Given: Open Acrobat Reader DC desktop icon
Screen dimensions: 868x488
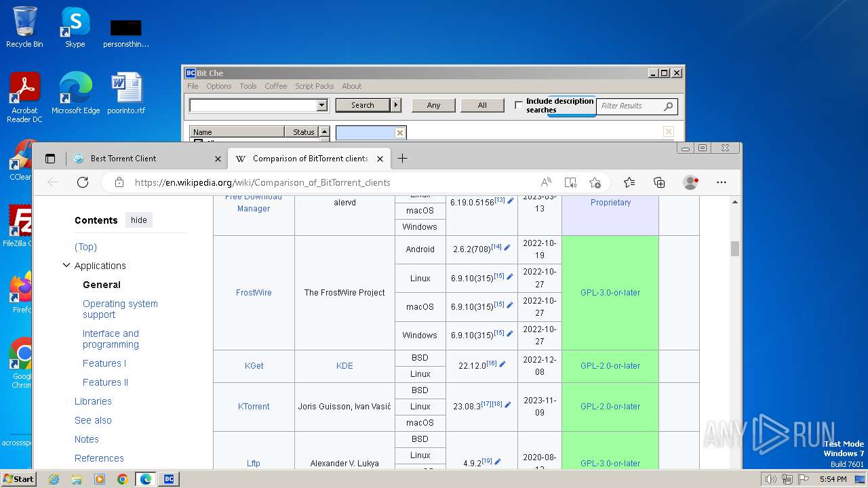Looking at the screenshot, I should coord(25,98).
